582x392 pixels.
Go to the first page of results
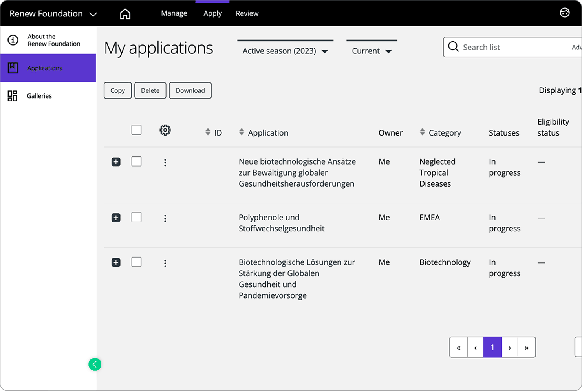pos(458,347)
